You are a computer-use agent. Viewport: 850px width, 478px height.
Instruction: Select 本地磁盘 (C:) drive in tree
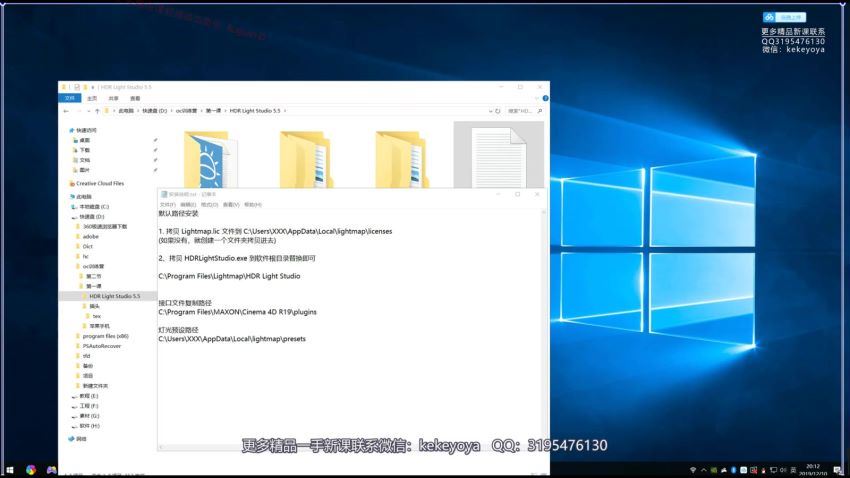94,206
